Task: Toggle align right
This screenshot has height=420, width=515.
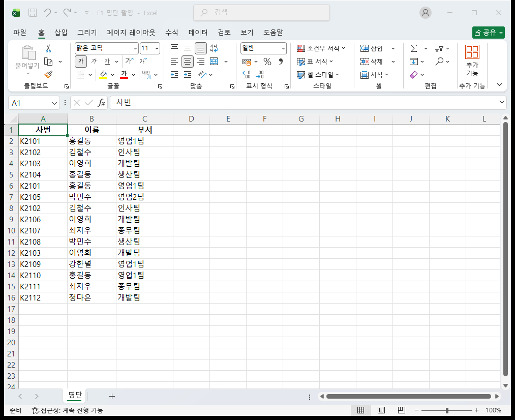Action: coord(201,62)
